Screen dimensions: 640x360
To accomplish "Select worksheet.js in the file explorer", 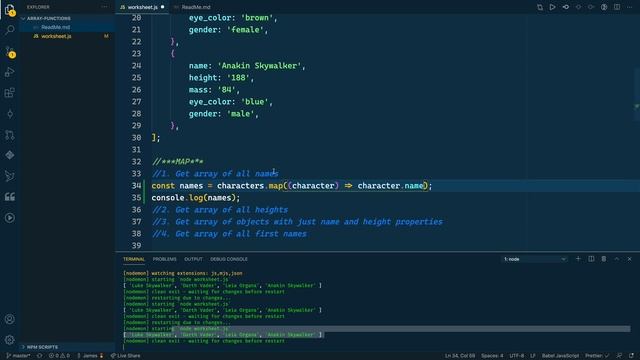I will (56, 36).
